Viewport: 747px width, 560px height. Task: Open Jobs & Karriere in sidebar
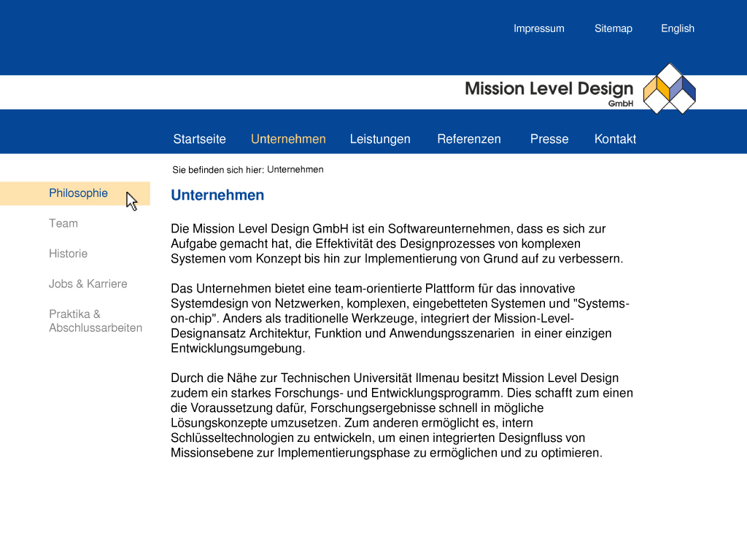(x=88, y=284)
